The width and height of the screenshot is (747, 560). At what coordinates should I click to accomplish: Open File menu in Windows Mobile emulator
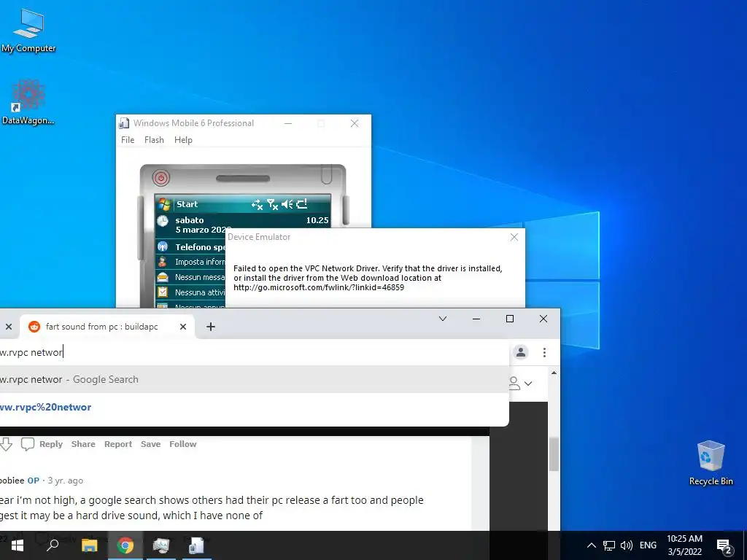point(128,140)
